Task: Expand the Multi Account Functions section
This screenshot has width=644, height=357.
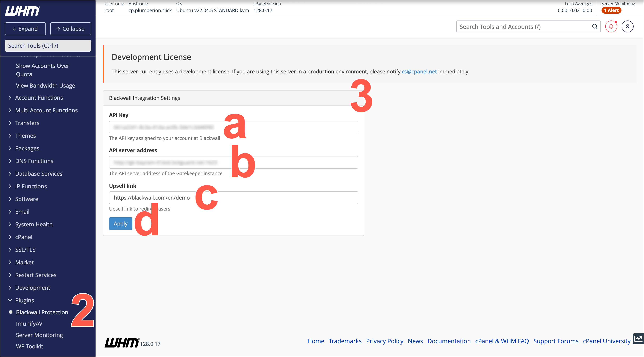Action: (x=46, y=110)
